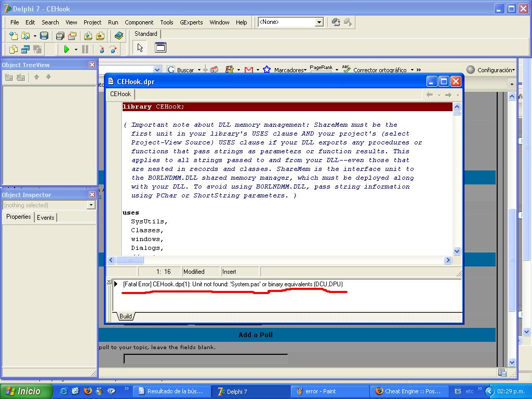Click the View Unit icon
Screen dimensions: 532x399
pos(13,49)
